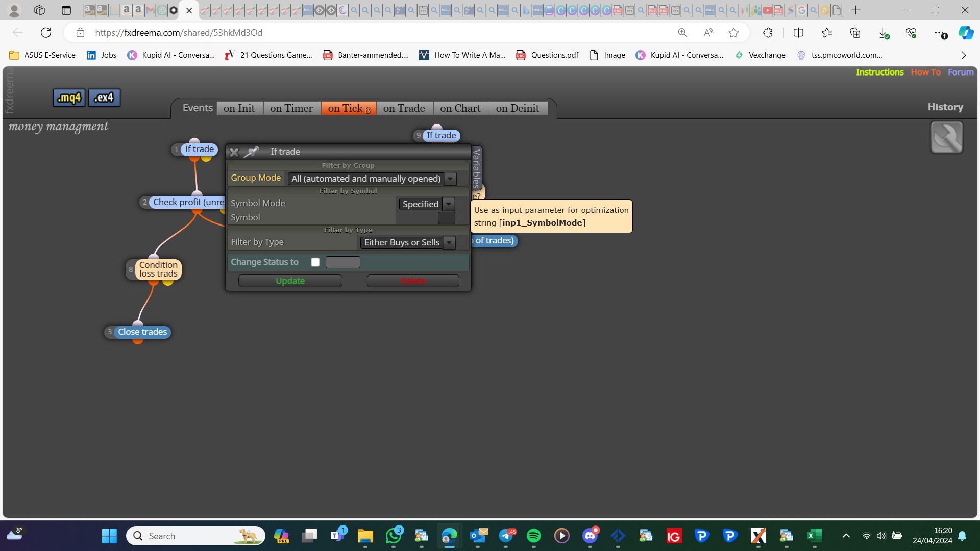Switch to the on Trade tab
Viewport: 980px width, 551px height.
404,108
